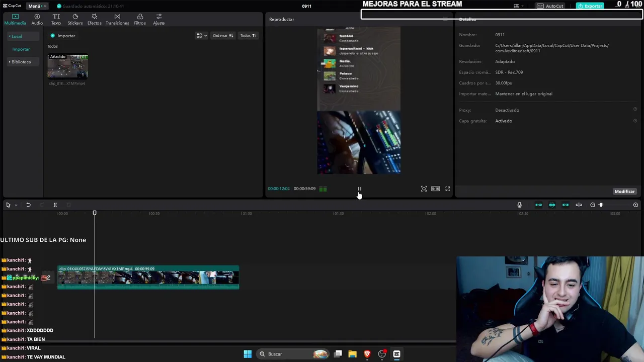Click the Task View taskbar icon

[338, 354]
